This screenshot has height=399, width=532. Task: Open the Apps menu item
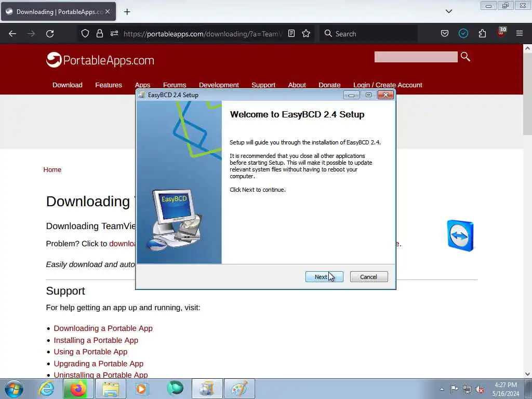[x=142, y=85]
